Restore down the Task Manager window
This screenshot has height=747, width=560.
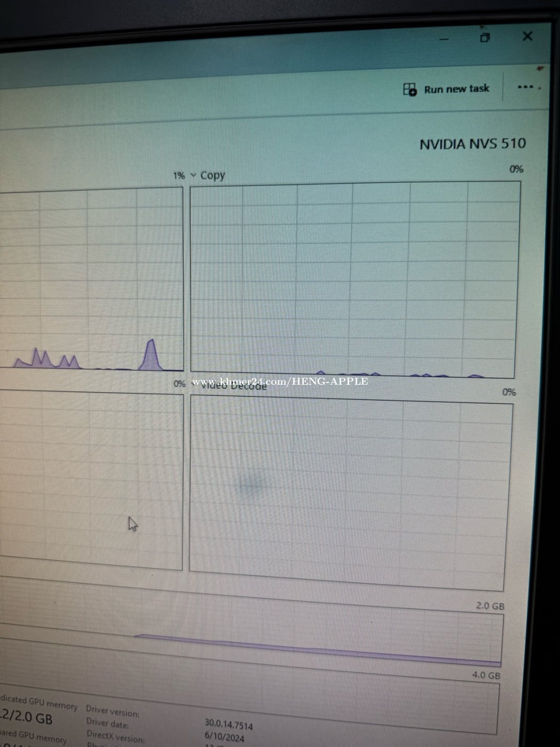point(485,37)
